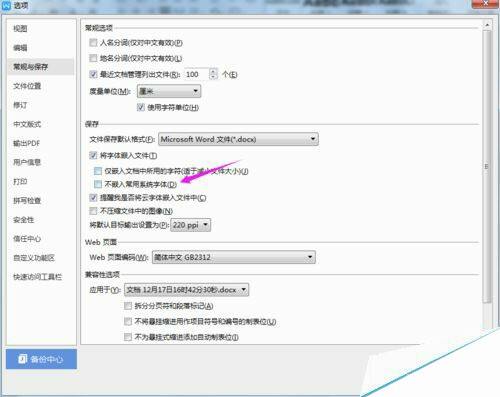Click the vertical scrollbar thumb in options pane

[x=487, y=167]
